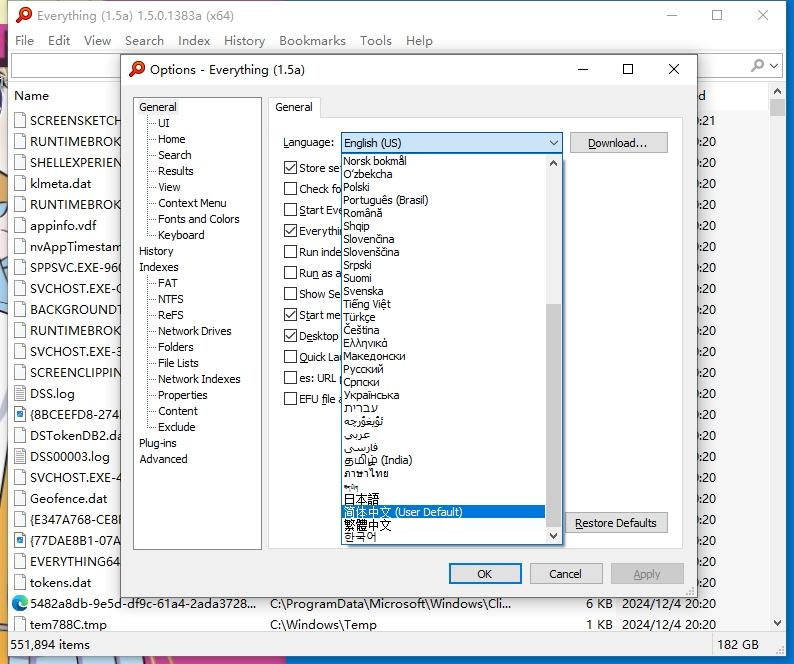Click the image icon beside {77DAE8B1-07A
794x664 pixels.
pyautogui.click(x=20, y=540)
